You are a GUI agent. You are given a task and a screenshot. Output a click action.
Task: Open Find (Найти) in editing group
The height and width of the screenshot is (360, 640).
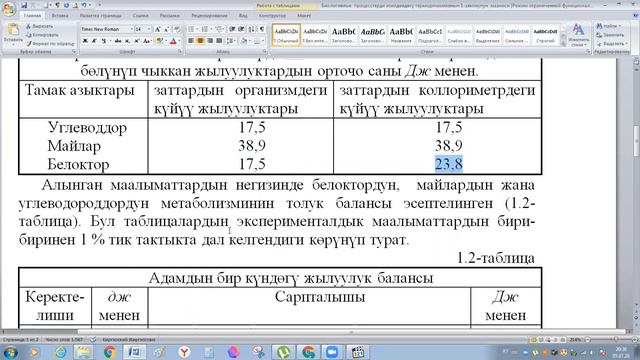(609, 26)
